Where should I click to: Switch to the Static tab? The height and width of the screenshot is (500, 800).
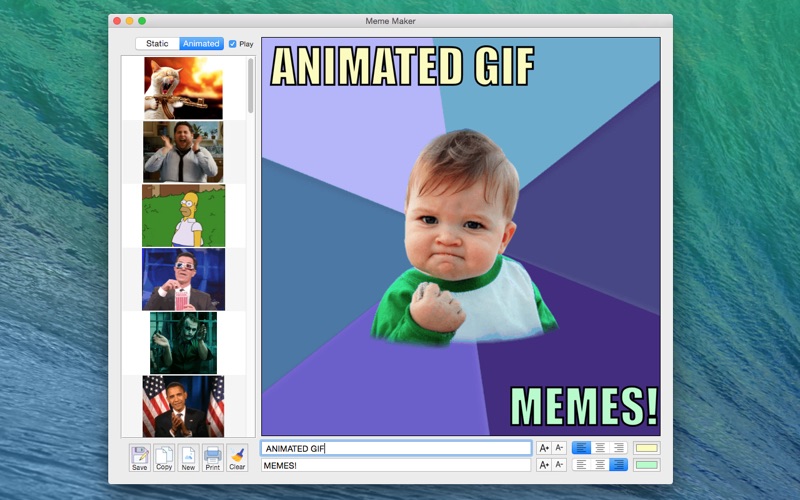coord(157,43)
